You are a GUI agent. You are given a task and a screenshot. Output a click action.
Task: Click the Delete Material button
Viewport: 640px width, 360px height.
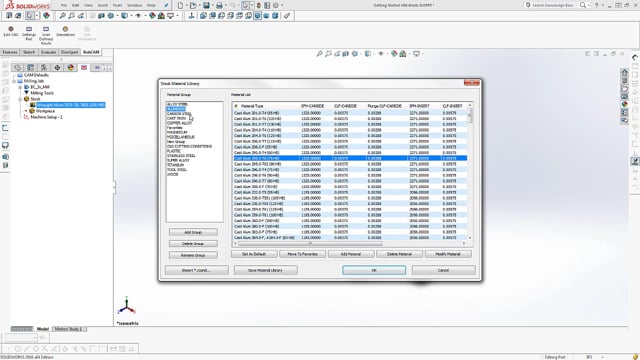tap(399, 254)
